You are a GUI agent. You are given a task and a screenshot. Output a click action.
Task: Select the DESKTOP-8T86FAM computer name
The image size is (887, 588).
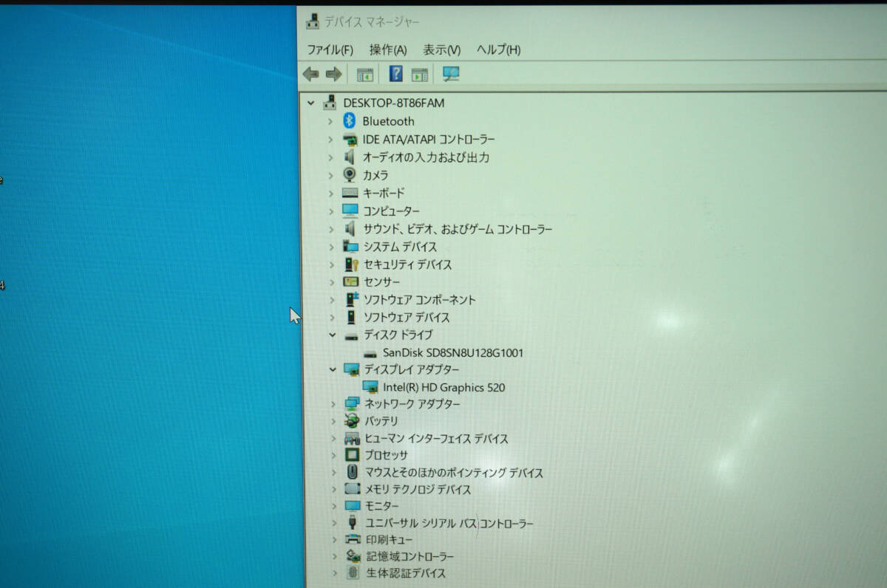click(x=394, y=103)
